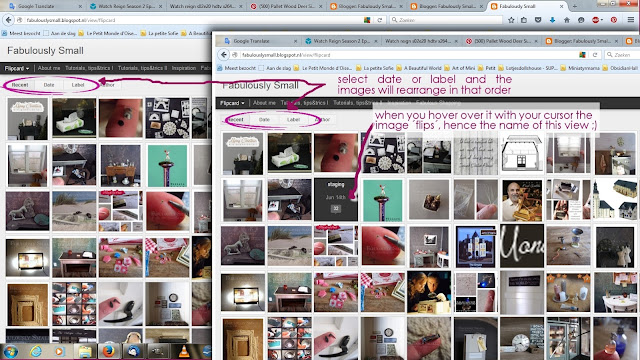Open the two girls thumbnail in front window
This screenshot has width=640, height=360.
click(429, 292)
